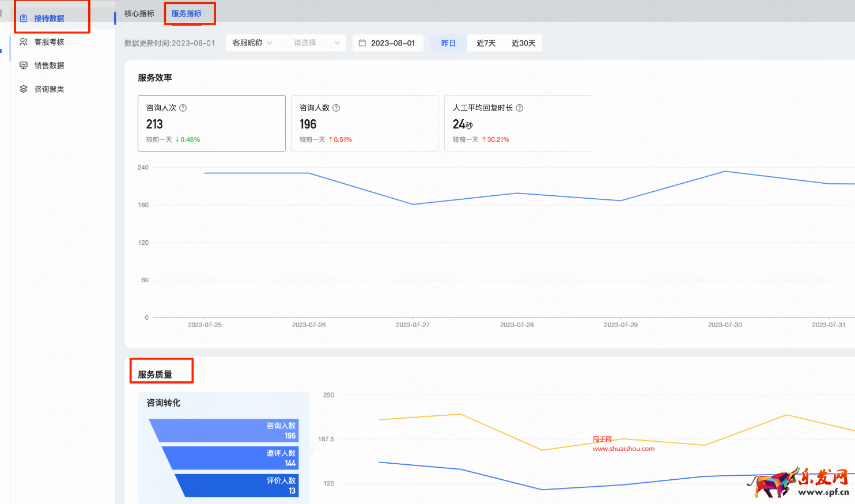Click the calendar icon in date field
Screen dimensions: 855x504
coord(362,43)
